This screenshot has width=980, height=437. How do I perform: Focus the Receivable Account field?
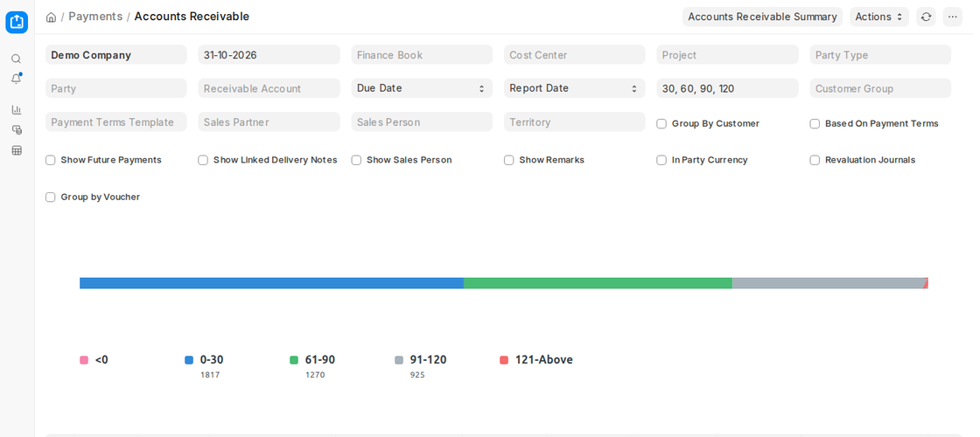(269, 88)
